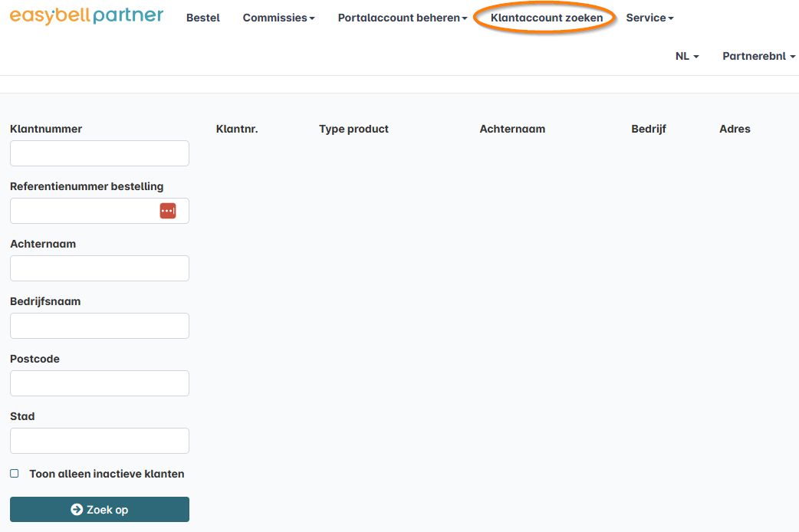Focus the Stad input field

point(100,441)
